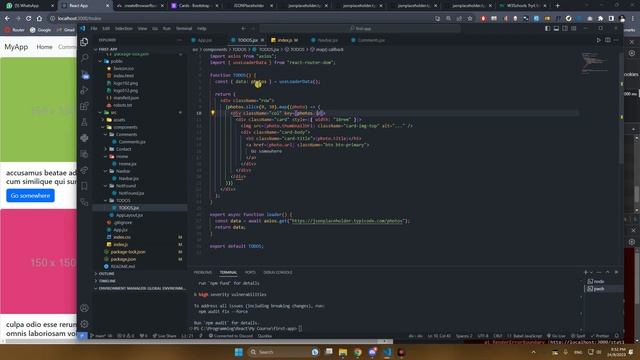This screenshot has height=360, width=640.
Task: Open the new tab plus button in Chrome
Action: click(558, 6)
